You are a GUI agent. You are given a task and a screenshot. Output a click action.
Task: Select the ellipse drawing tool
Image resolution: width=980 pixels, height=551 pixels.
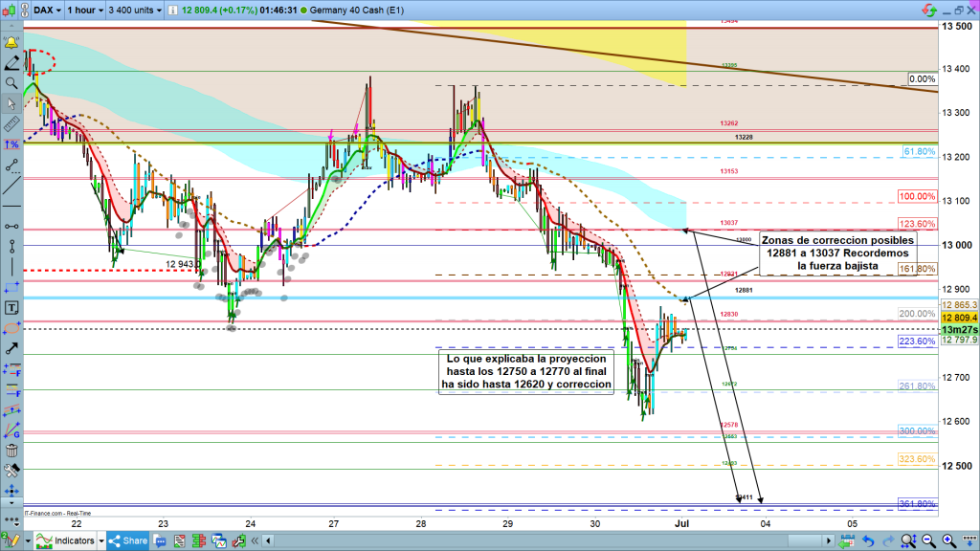12,328
